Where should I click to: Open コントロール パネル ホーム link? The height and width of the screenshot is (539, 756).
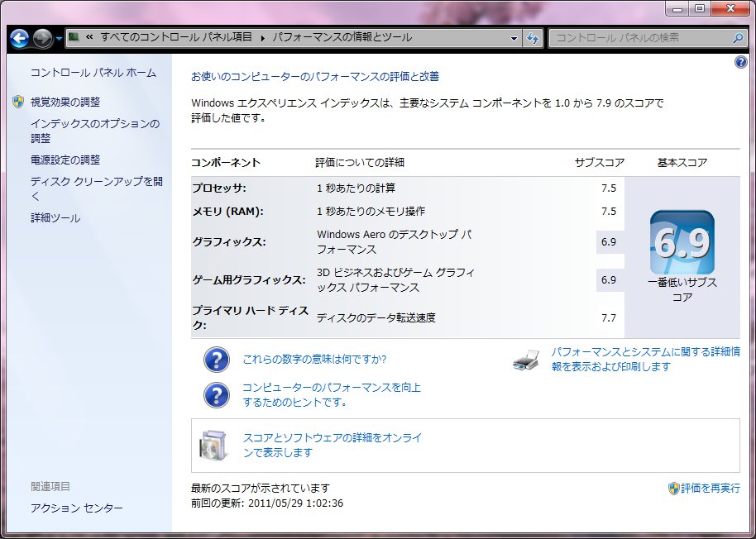[93, 73]
